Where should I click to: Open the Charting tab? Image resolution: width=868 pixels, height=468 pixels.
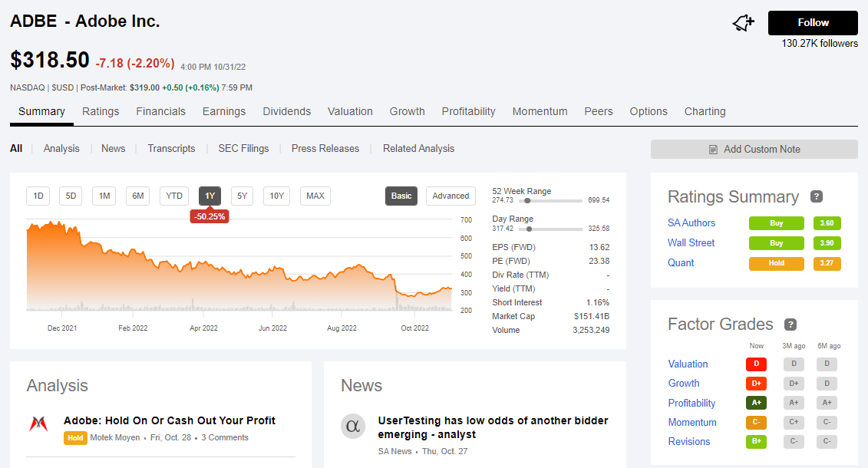pos(705,111)
